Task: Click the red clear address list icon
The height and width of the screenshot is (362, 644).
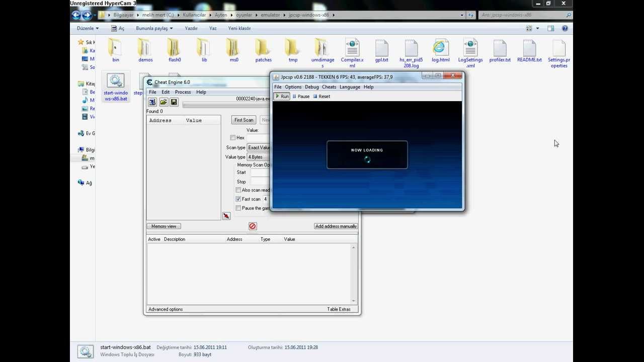Action: 253,226
